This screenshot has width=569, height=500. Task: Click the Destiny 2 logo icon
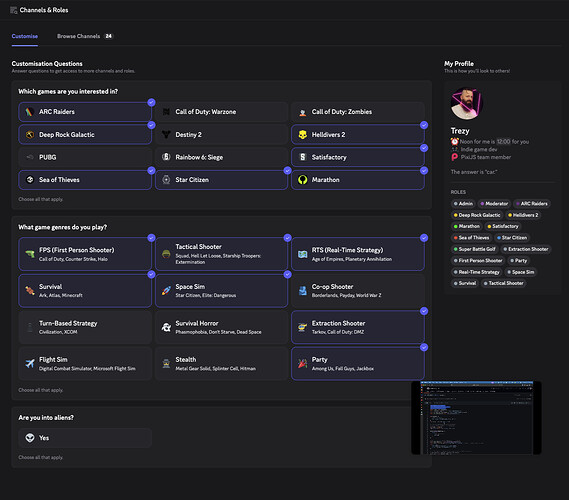[166, 135]
